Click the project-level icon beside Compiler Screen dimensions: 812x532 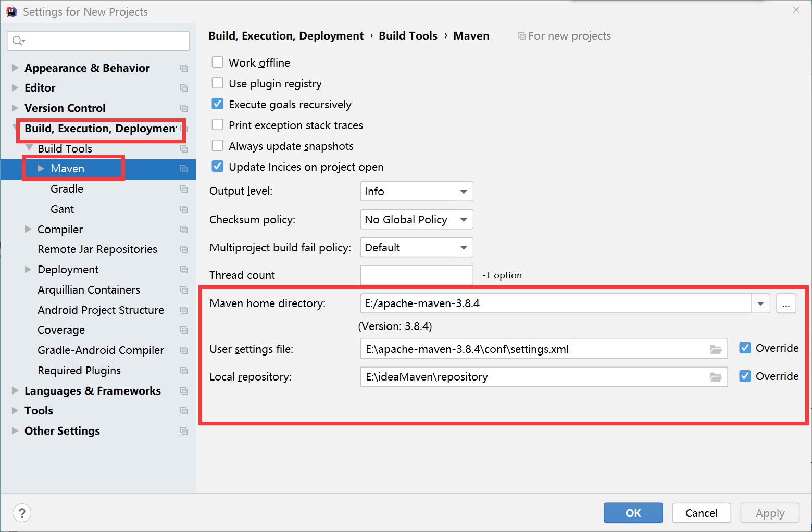click(184, 230)
